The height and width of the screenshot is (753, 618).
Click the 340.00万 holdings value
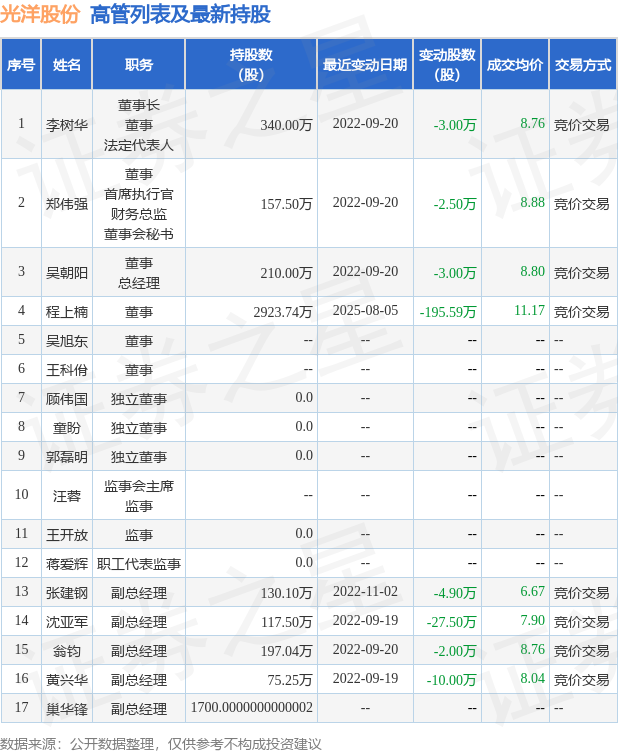tap(286, 125)
